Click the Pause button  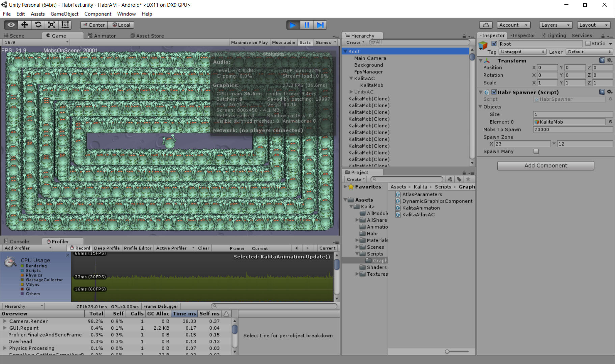307,25
